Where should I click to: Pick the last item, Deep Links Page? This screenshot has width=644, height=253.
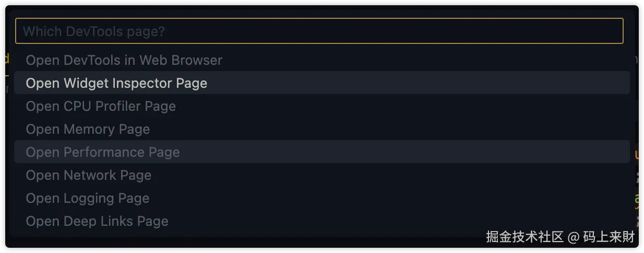point(97,221)
